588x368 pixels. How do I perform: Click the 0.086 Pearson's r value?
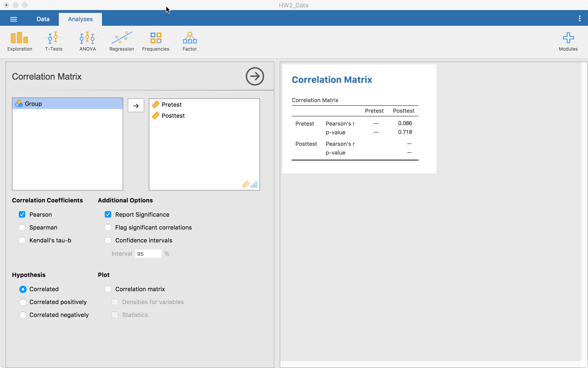(x=405, y=123)
